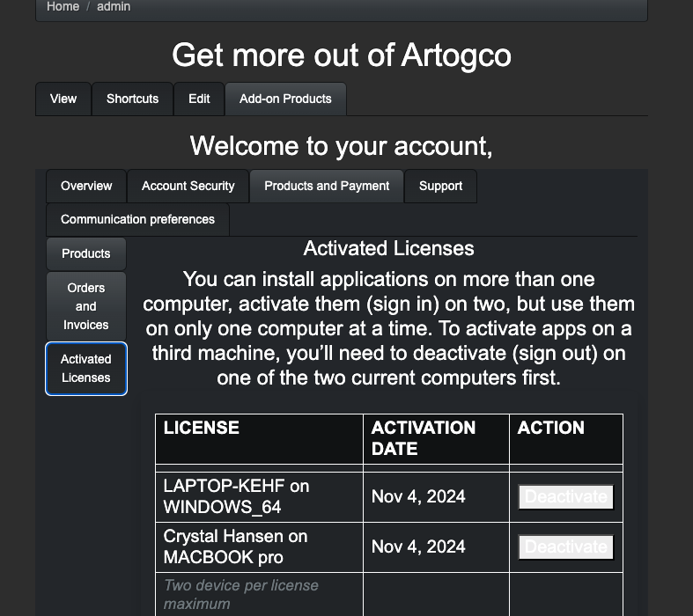Image resolution: width=693 pixels, height=616 pixels.
Task: Switch to the Overview tab
Action: coord(86,186)
